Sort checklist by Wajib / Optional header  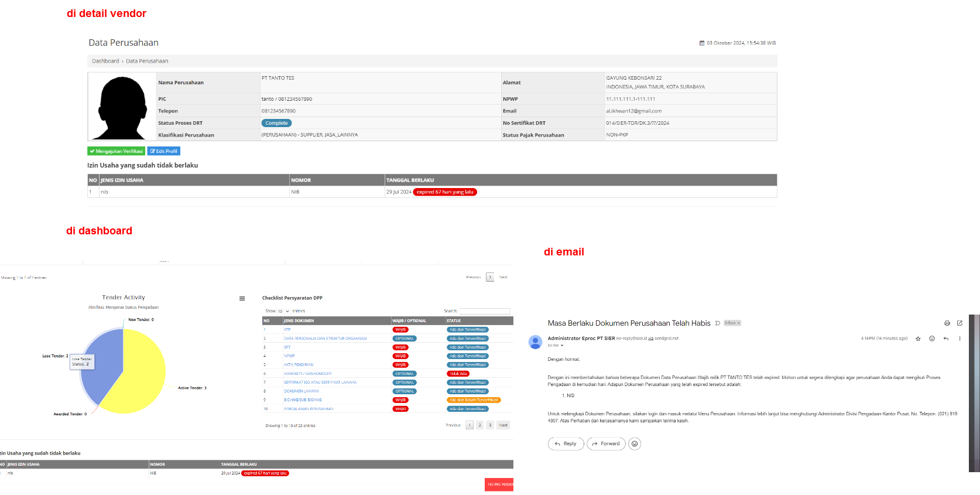point(418,321)
